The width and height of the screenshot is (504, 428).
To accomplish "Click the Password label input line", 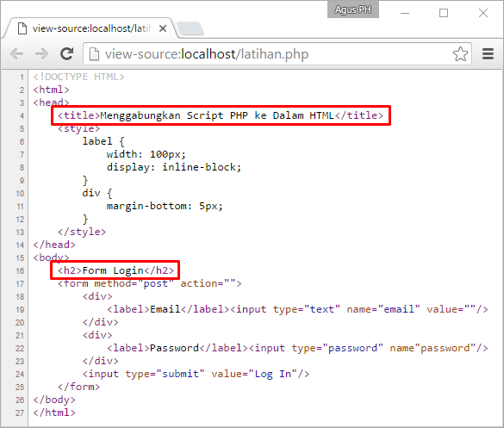I will tap(297, 348).
